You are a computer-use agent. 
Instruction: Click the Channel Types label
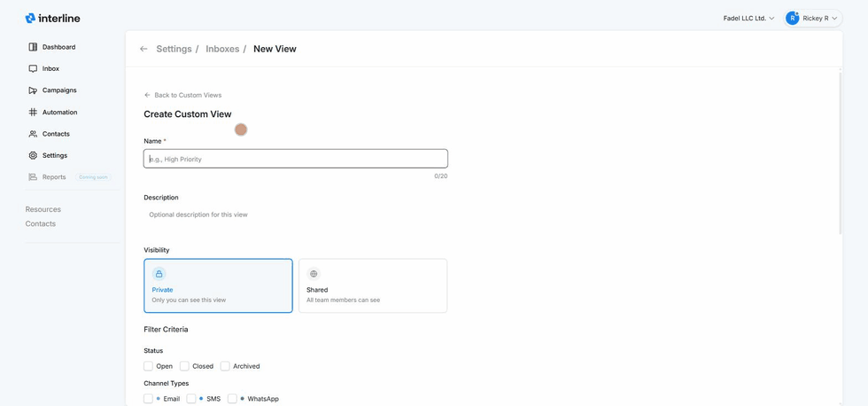(167, 383)
